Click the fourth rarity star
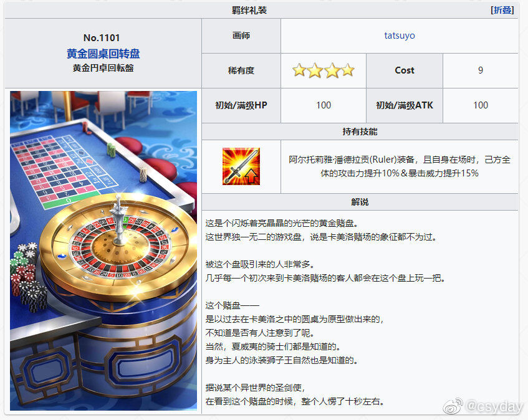Screen dimensions: 528x420 pos(348,70)
